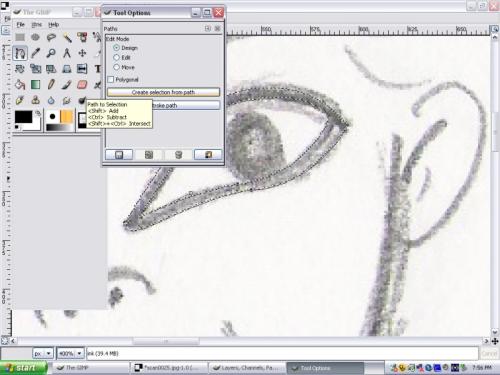Open the Paths tab menu button
Viewport: 500px width, 375px height.
pos(208,29)
